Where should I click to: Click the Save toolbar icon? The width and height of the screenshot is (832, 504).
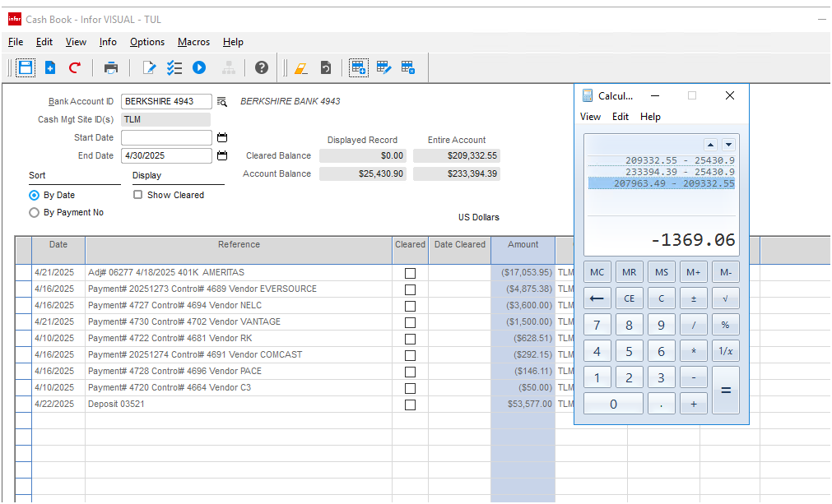[x=26, y=68]
